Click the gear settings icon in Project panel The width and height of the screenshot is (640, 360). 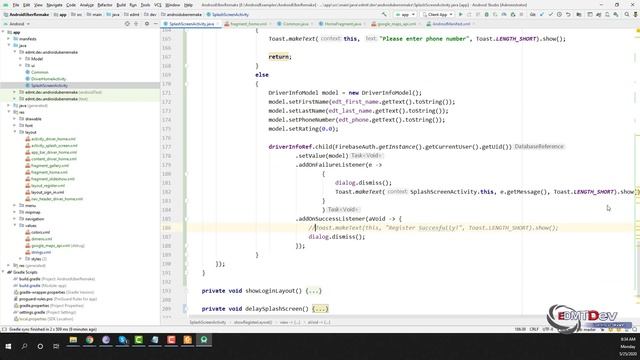point(147,24)
